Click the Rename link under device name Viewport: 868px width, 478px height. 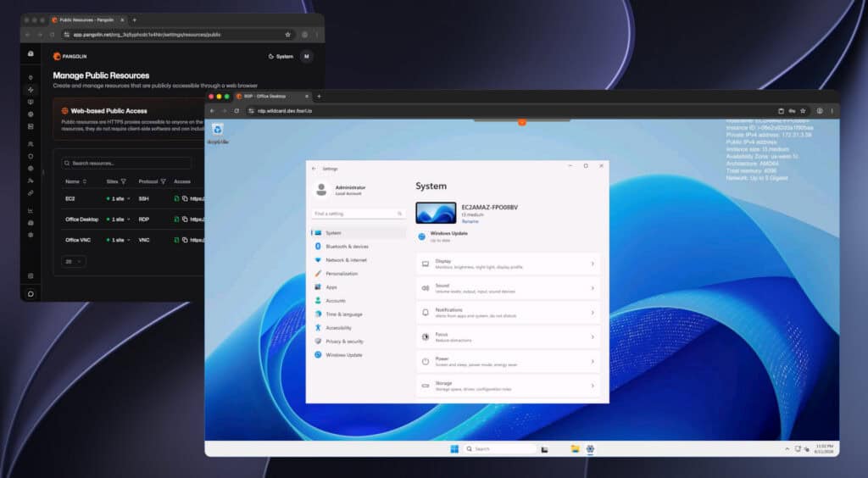pos(470,221)
